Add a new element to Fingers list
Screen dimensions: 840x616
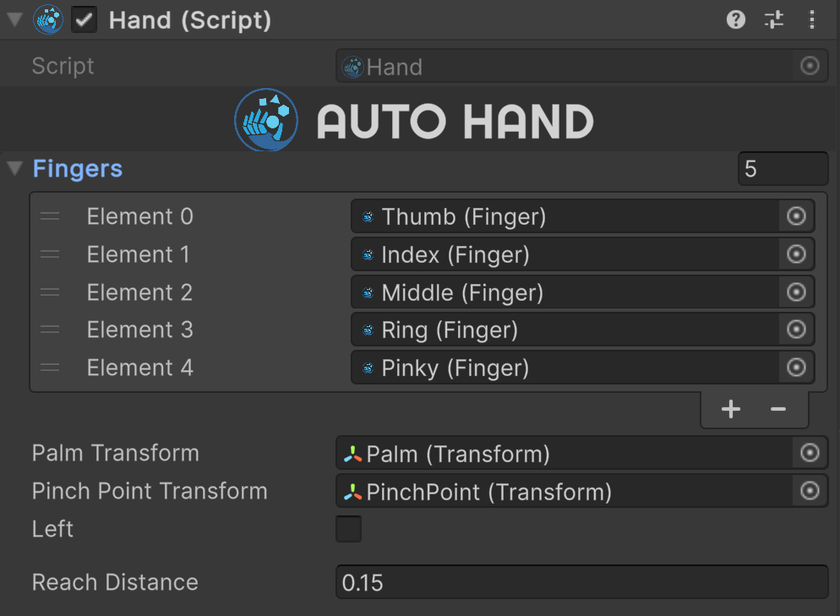coord(731,409)
